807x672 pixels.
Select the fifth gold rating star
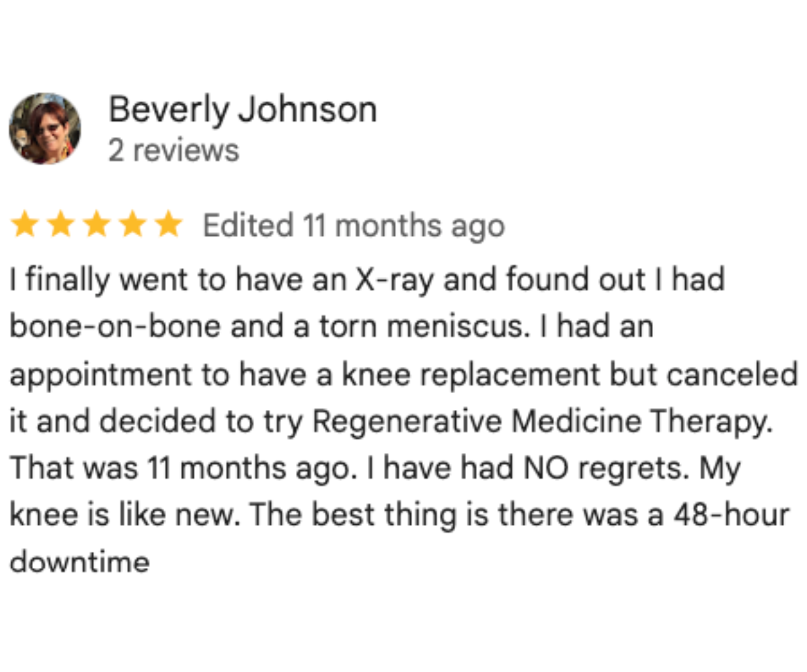168,225
